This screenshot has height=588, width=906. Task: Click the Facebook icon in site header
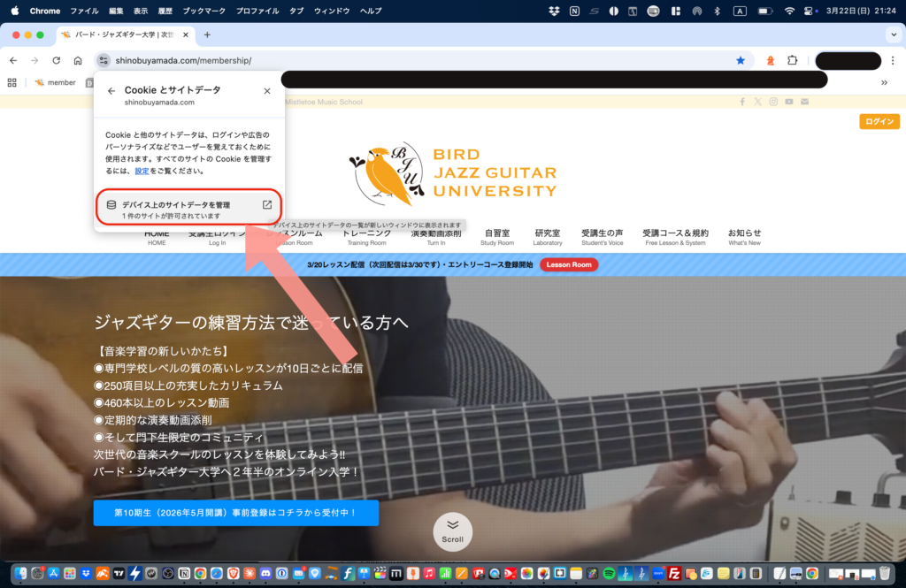742,102
